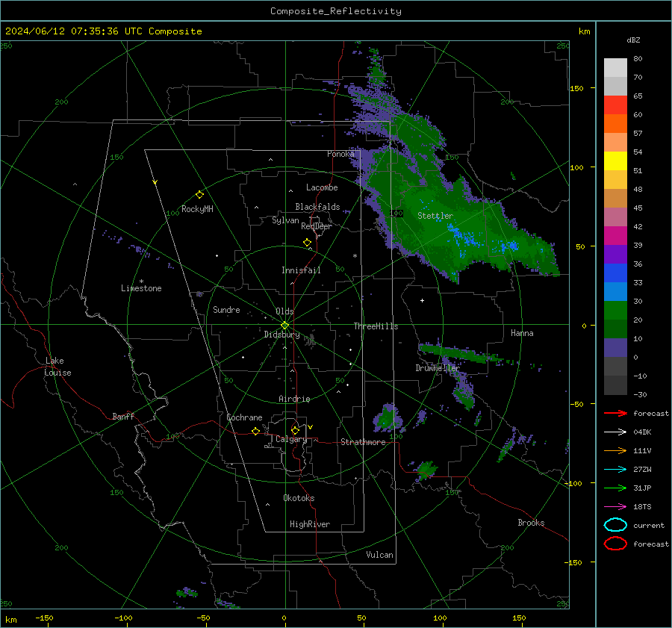Click the yellow diamond radar center near Olds
672x628 pixels.
pos(284,326)
